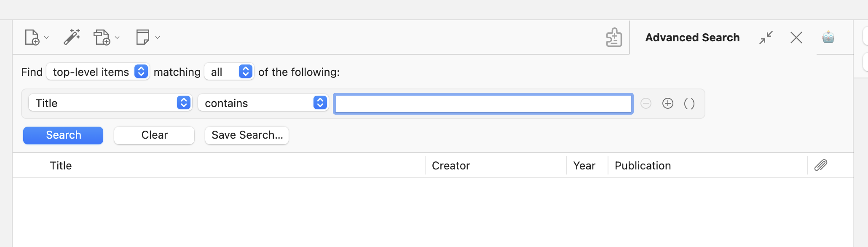The width and height of the screenshot is (868, 247).
Task: Open the Title field selector dropdown
Action: pos(110,103)
